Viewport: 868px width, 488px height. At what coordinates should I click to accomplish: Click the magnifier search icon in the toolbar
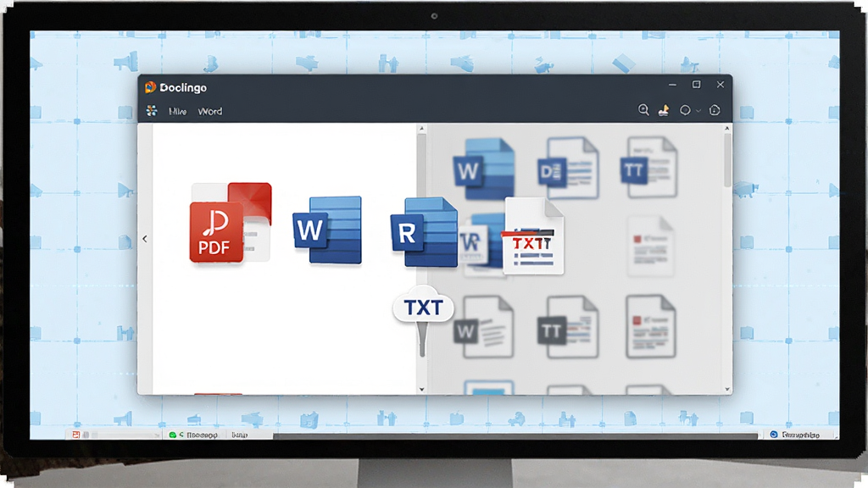(x=643, y=110)
